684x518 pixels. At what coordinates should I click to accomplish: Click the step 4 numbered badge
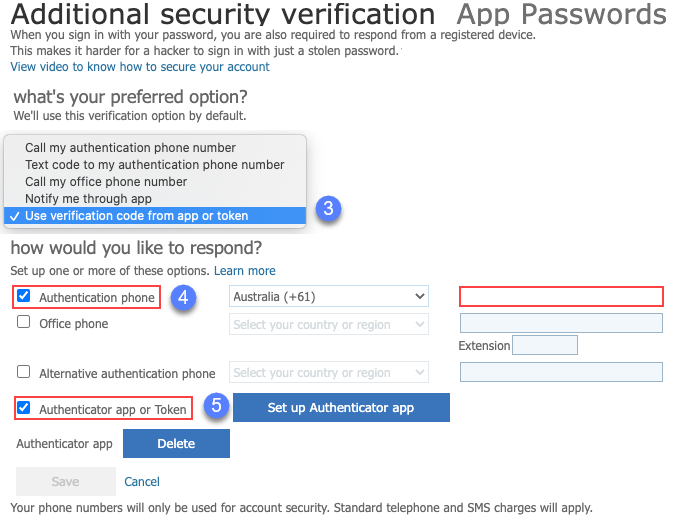180,297
